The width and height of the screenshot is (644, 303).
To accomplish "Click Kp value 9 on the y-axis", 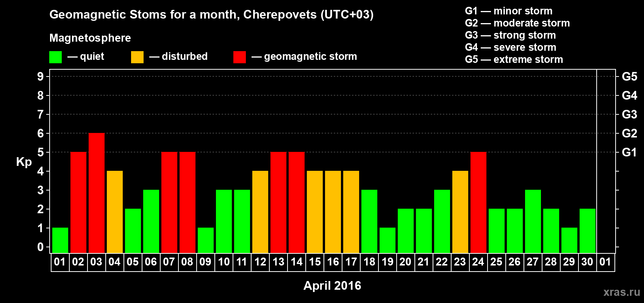I will (x=41, y=77).
